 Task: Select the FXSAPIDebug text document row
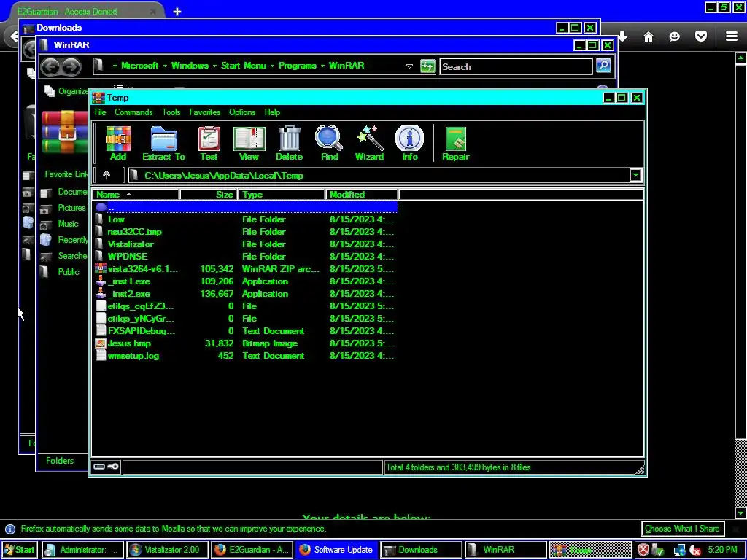click(245, 331)
